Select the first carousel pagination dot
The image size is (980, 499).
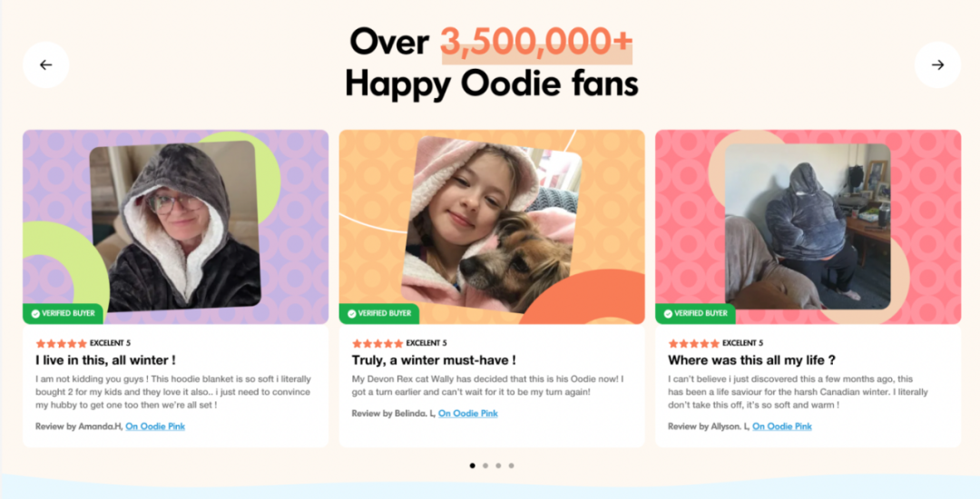click(472, 465)
